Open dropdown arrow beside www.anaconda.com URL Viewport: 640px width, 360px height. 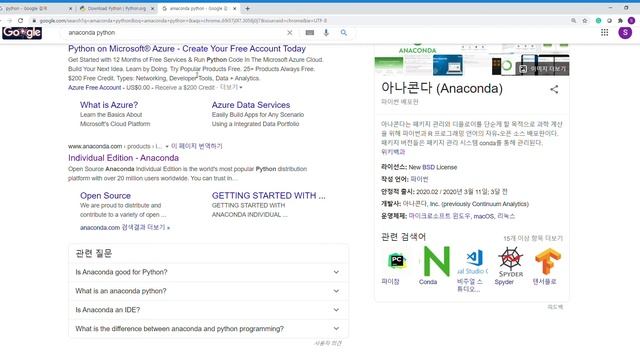(167, 146)
